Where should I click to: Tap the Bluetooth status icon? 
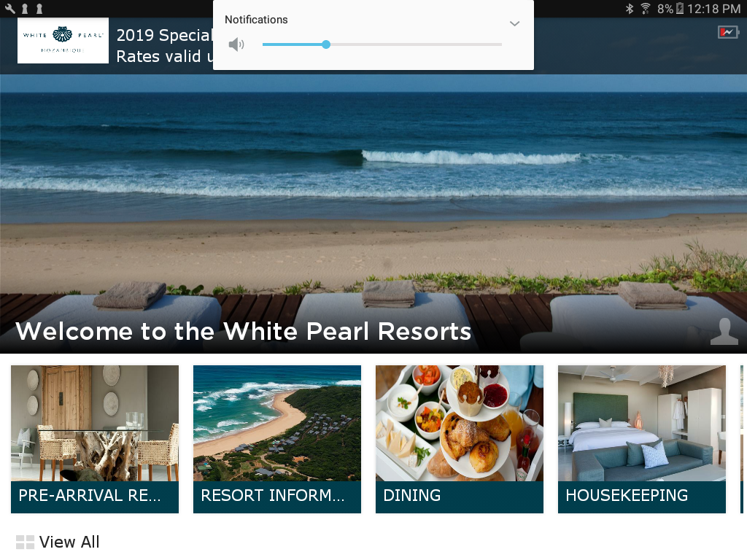pos(630,9)
